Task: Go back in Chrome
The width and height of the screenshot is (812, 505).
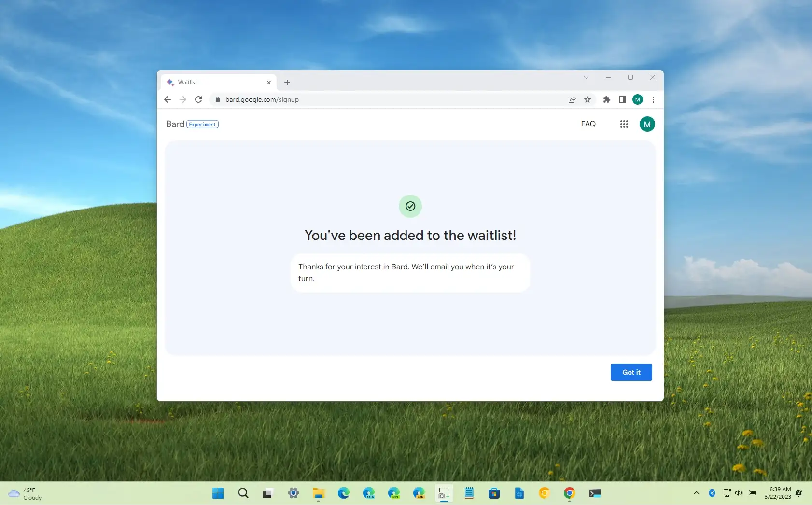Action: (x=168, y=99)
